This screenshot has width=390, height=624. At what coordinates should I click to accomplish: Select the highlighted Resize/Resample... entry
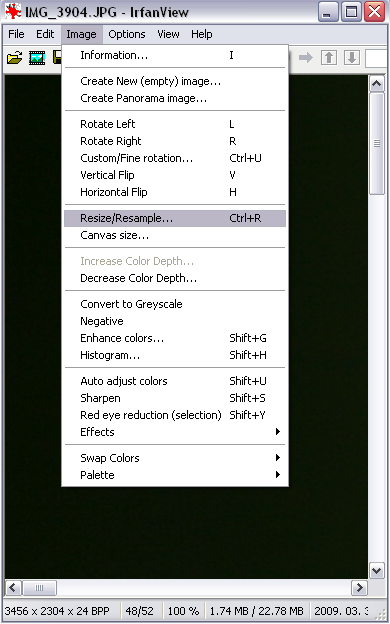(175, 218)
